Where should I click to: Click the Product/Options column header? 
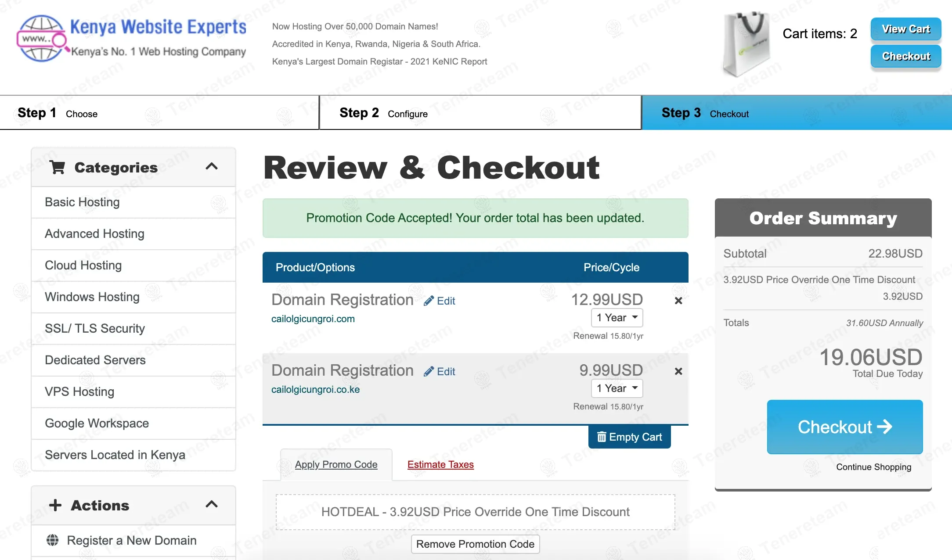(315, 268)
